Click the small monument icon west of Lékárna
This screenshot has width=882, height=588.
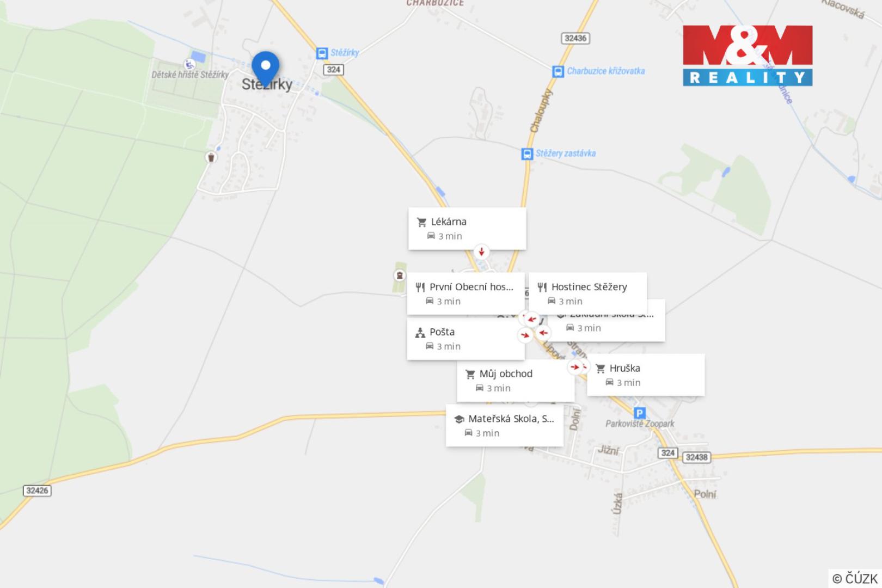(400, 275)
